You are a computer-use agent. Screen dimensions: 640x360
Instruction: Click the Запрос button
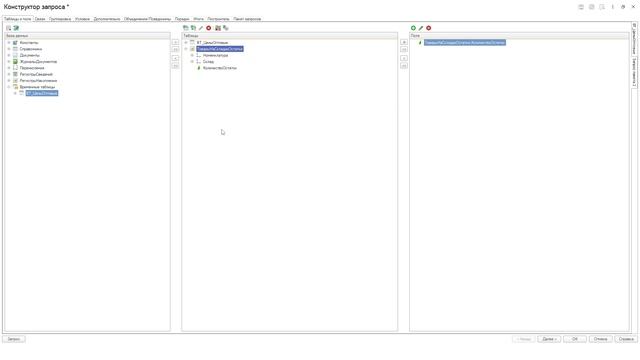coord(14,339)
